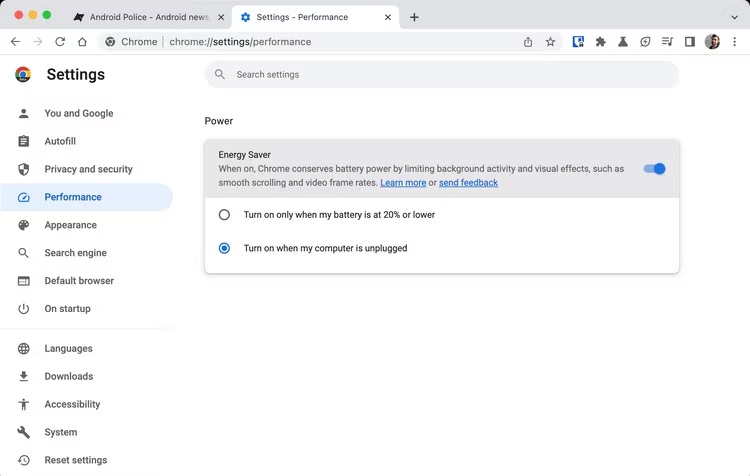The width and height of the screenshot is (750, 476).
Task: Click the Learn more link
Action: point(403,183)
